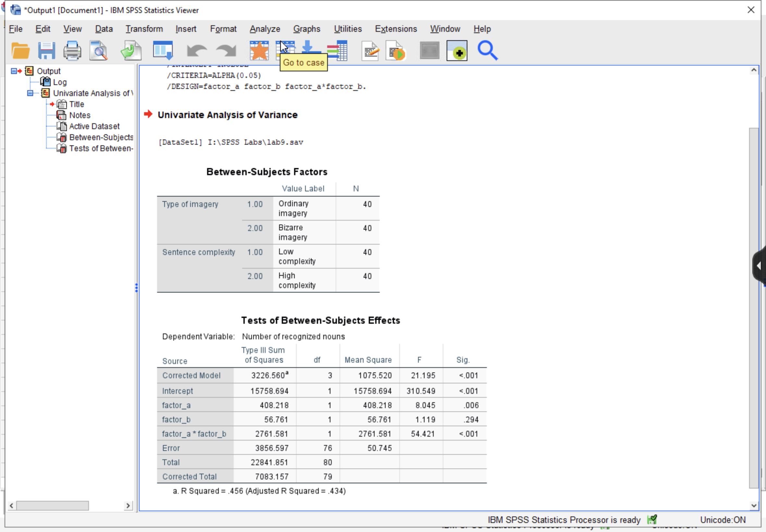Export the output document

click(131, 50)
